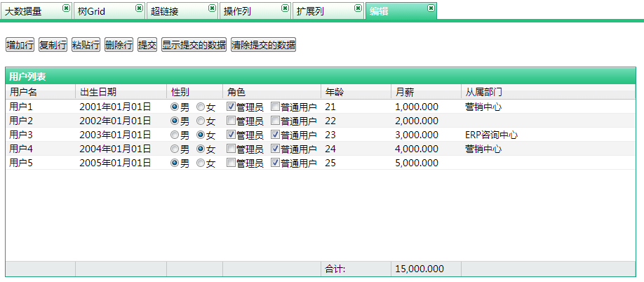Click the 粘贴行 button

pos(86,45)
